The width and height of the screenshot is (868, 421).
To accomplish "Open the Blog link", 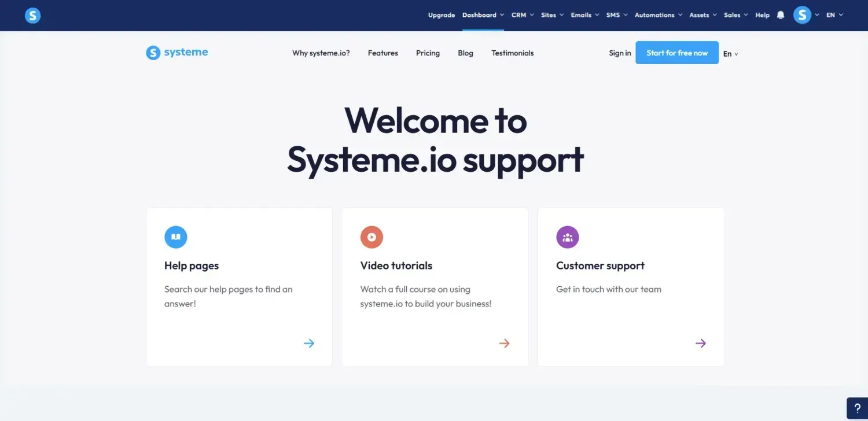I will 465,53.
